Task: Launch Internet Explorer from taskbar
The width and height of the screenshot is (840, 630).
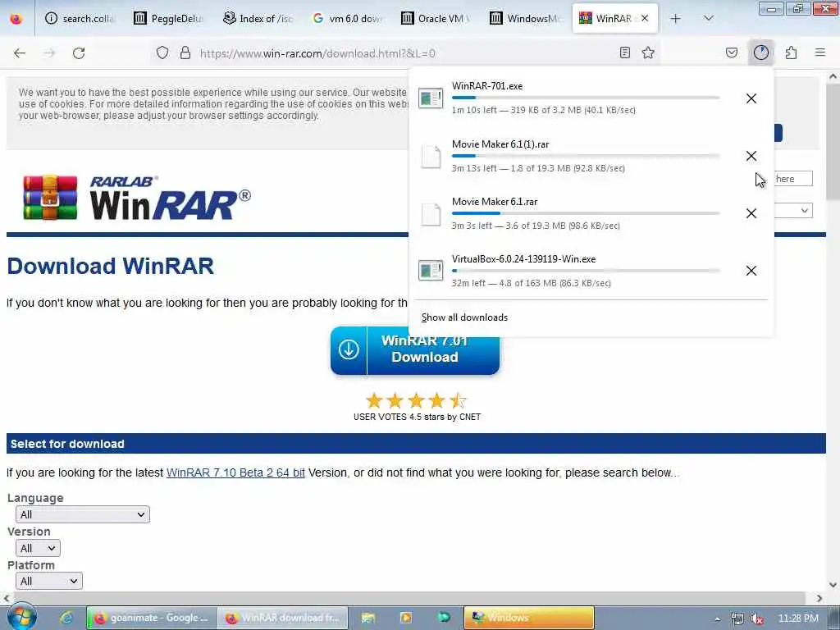Action: [66, 618]
